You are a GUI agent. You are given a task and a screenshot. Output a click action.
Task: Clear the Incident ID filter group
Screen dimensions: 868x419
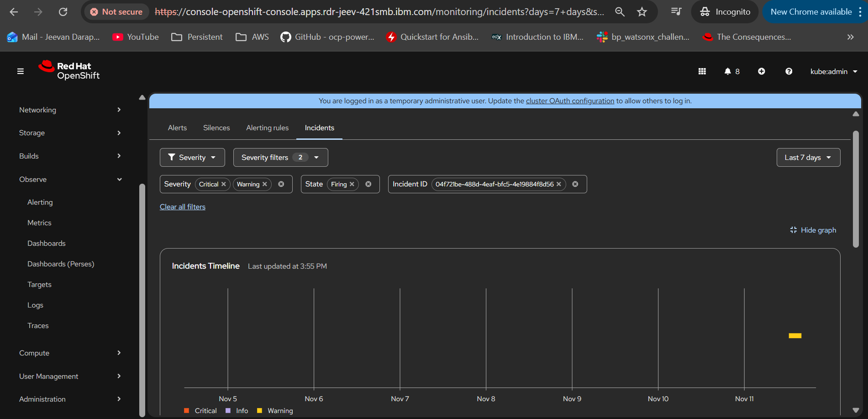pyautogui.click(x=575, y=184)
